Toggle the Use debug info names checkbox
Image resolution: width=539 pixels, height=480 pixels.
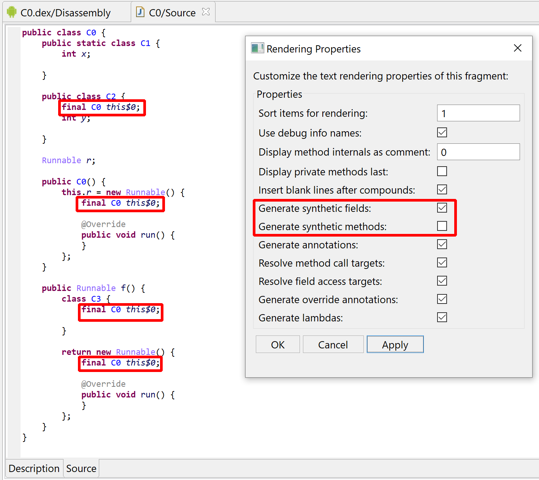tap(442, 132)
